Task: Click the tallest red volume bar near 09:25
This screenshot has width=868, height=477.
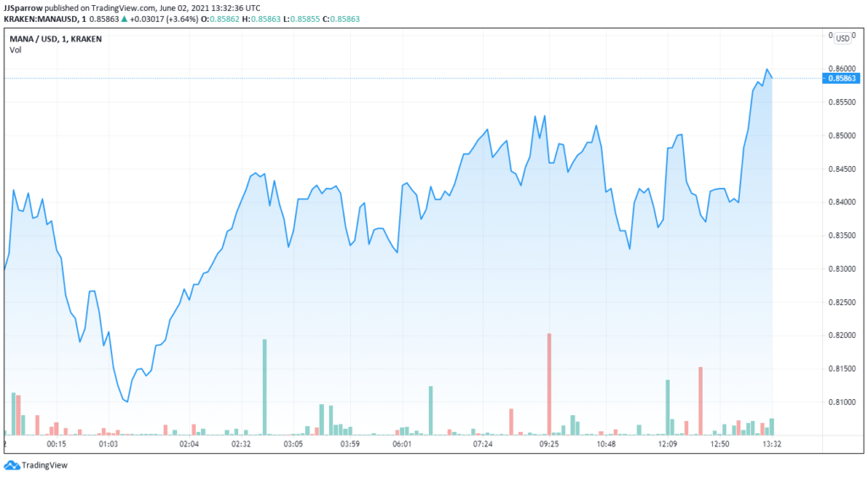Action: (x=549, y=383)
